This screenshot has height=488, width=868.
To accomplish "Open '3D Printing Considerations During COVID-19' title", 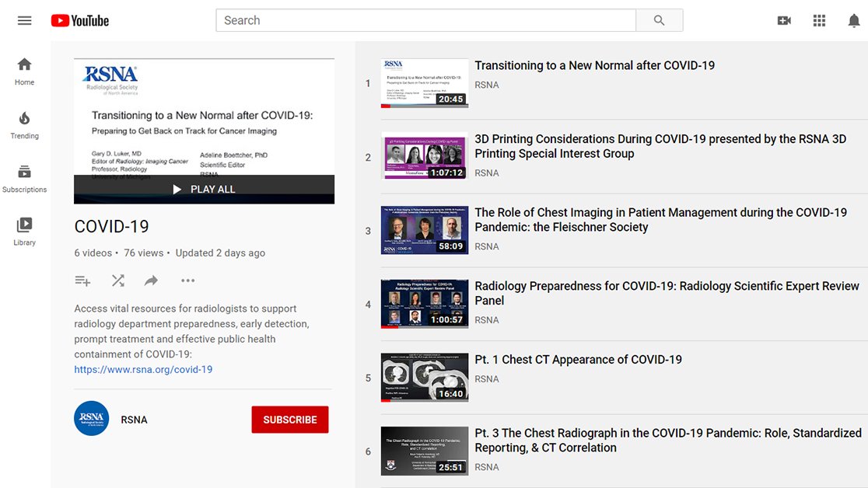I will [660, 146].
